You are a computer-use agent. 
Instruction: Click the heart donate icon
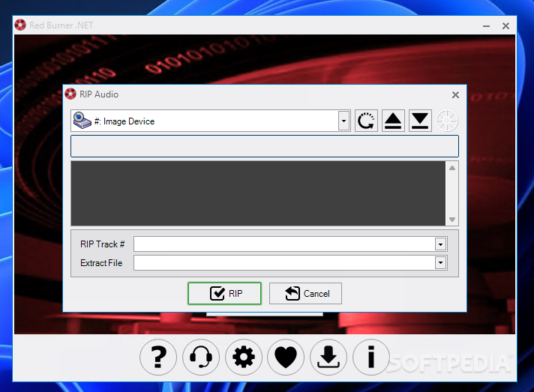[286, 357]
